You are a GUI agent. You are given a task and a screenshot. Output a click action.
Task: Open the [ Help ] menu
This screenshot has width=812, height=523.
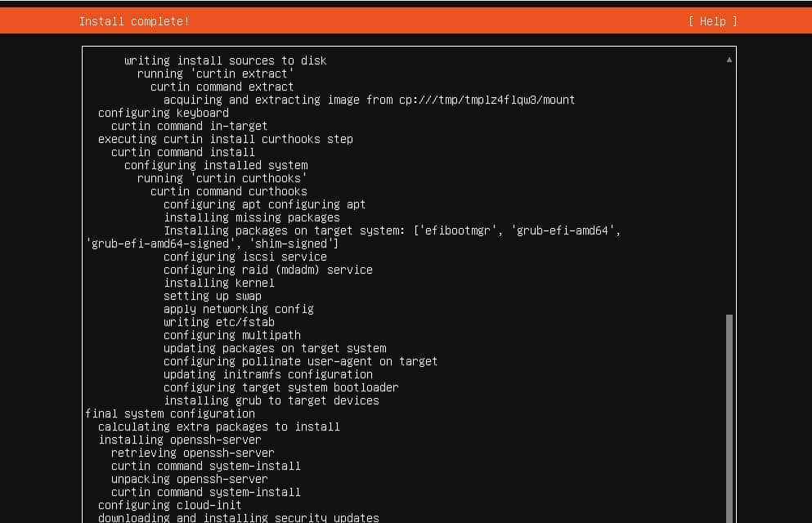[711, 20]
